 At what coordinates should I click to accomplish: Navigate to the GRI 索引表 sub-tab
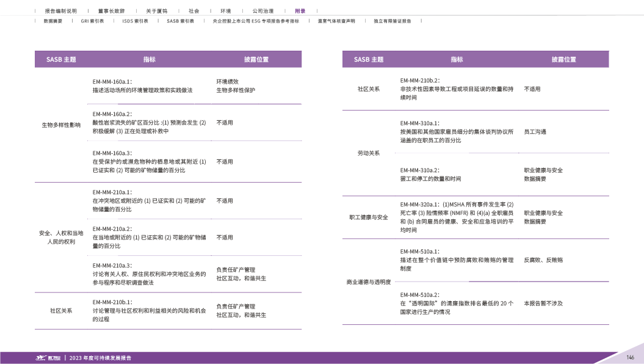click(x=92, y=21)
